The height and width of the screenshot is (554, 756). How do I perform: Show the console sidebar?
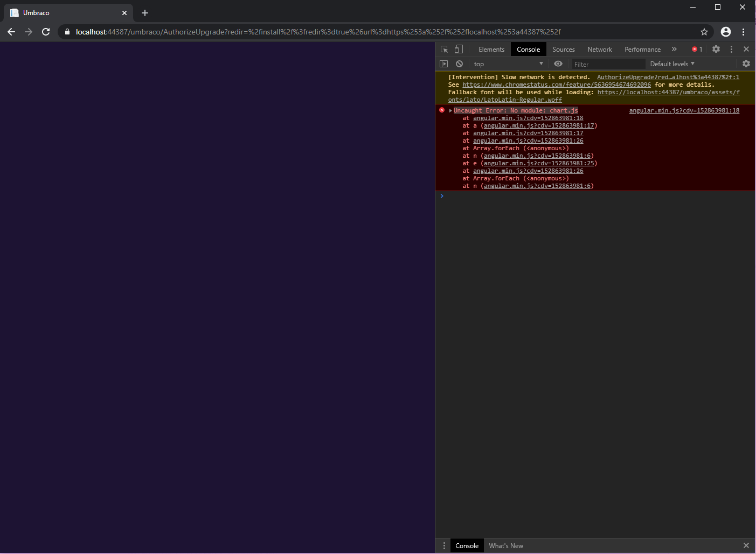[x=443, y=64]
